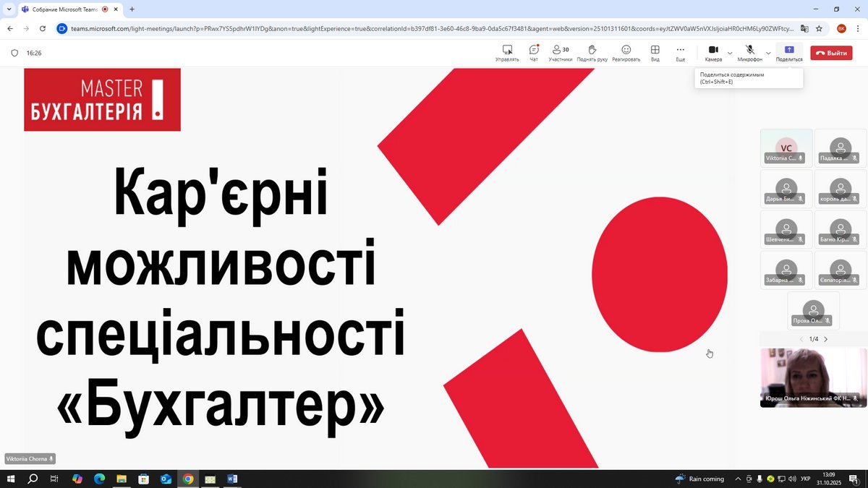Unmute the Микрофон microphone
This screenshot has width=868, height=488.
(749, 52)
